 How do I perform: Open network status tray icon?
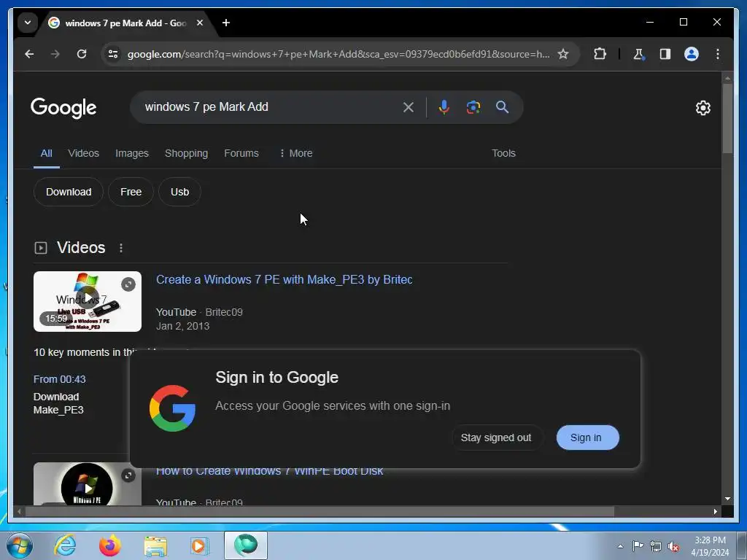(656, 546)
